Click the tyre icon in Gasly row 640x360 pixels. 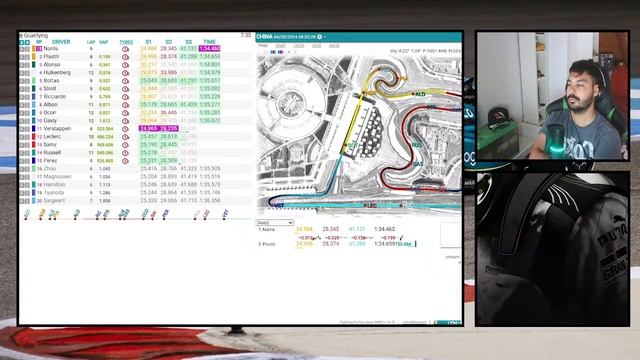tap(125, 121)
